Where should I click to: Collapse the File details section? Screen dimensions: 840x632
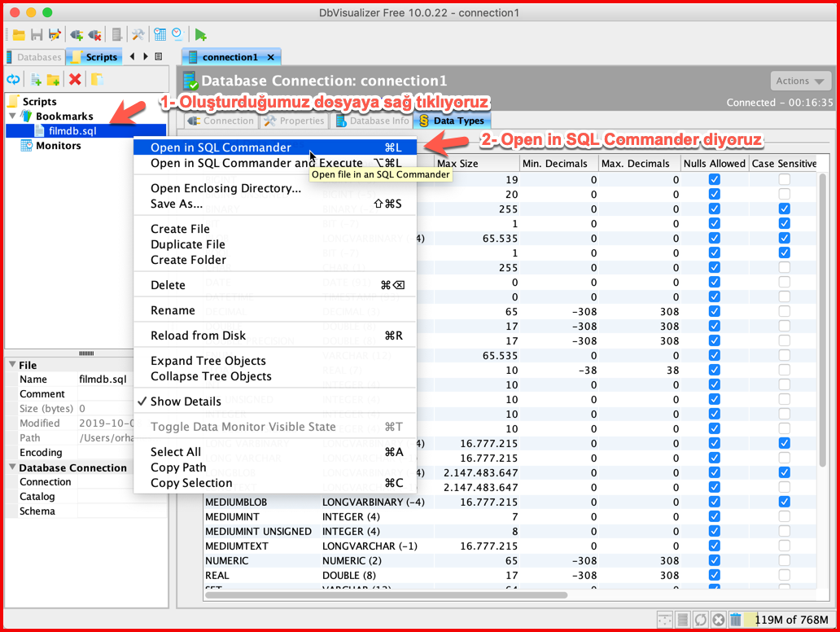pos(11,365)
